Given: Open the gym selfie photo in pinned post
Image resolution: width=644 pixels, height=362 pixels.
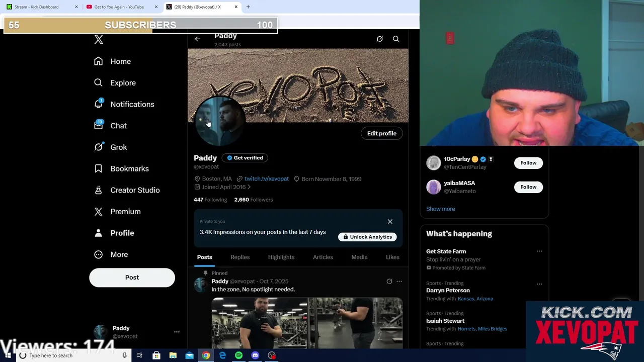Looking at the screenshot, I should pyautogui.click(x=259, y=323).
